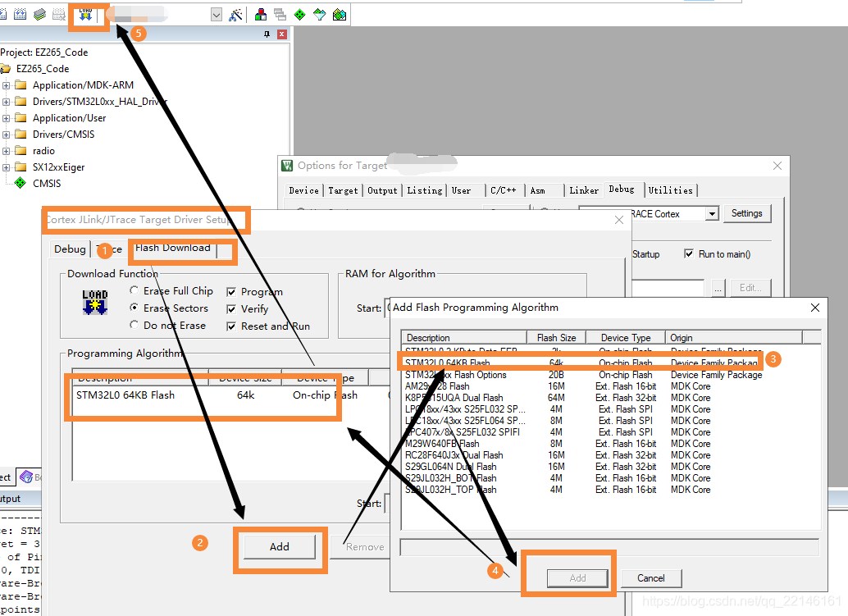The height and width of the screenshot is (616, 848).
Task: Open the target selection dropdown arrow
Action: [217, 15]
